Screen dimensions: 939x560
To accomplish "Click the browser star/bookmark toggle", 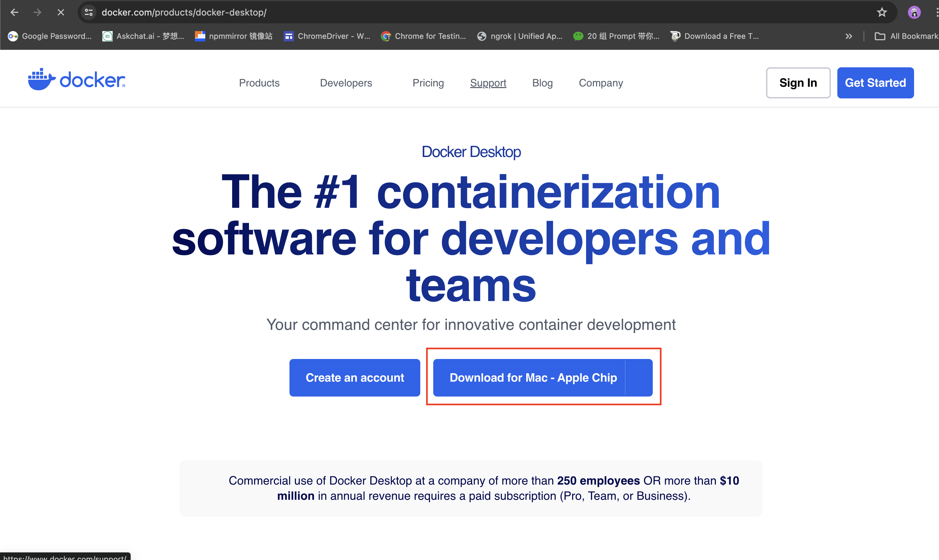I will 882,12.
